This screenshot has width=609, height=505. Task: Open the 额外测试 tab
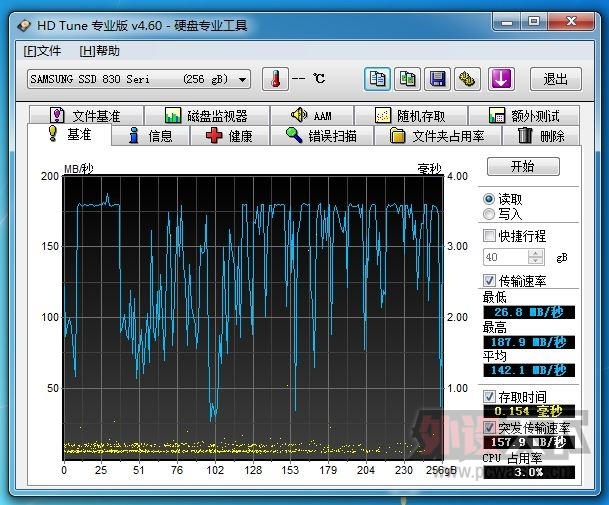524,115
